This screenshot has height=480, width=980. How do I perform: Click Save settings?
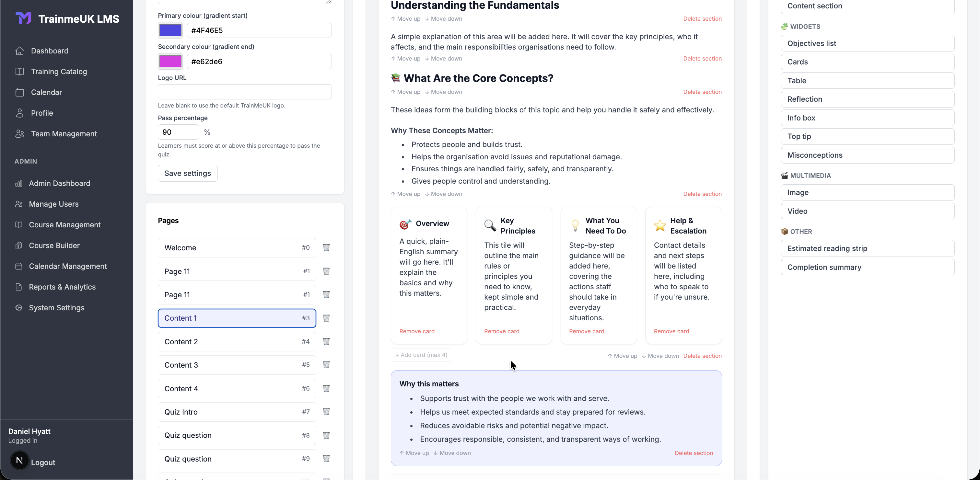(x=187, y=173)
